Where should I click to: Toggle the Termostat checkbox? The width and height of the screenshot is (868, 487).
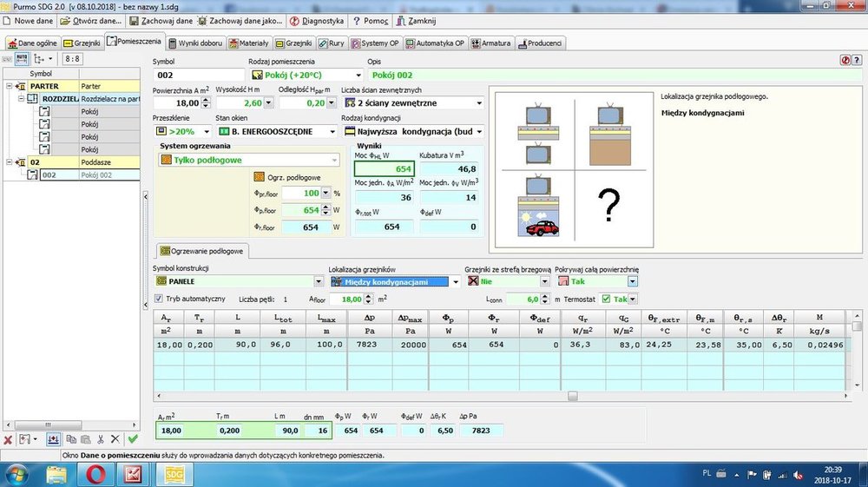tap(607, 299)
